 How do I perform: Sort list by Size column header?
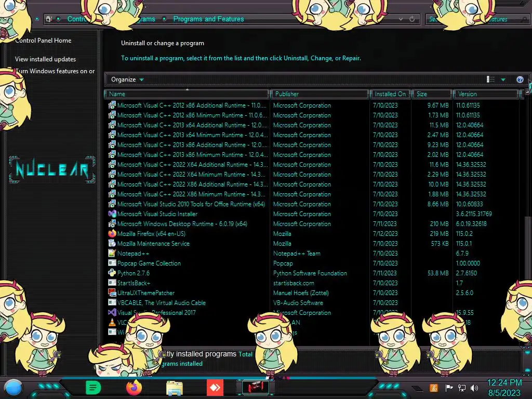click(x=432, y=94)
